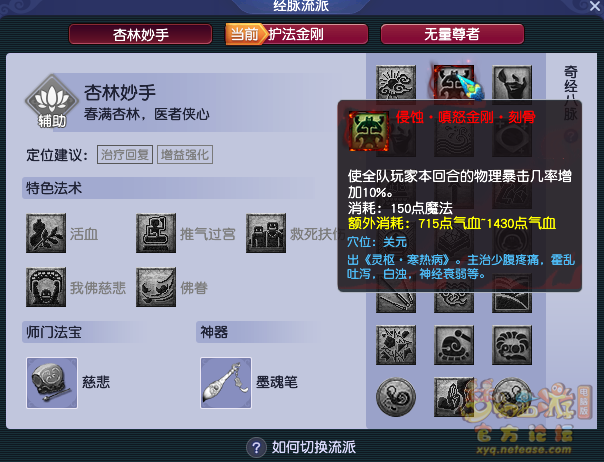This screenshot has width=604, height=462.
Task: Select the 我佛慈悲 skill icon
Action: tap(46, 287)
